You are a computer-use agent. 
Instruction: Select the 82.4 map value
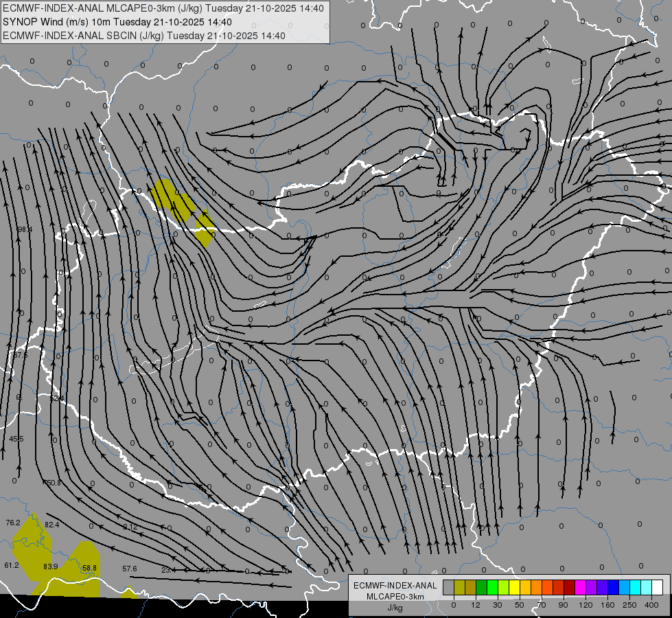pyautogui.click(x=52, y=525)
